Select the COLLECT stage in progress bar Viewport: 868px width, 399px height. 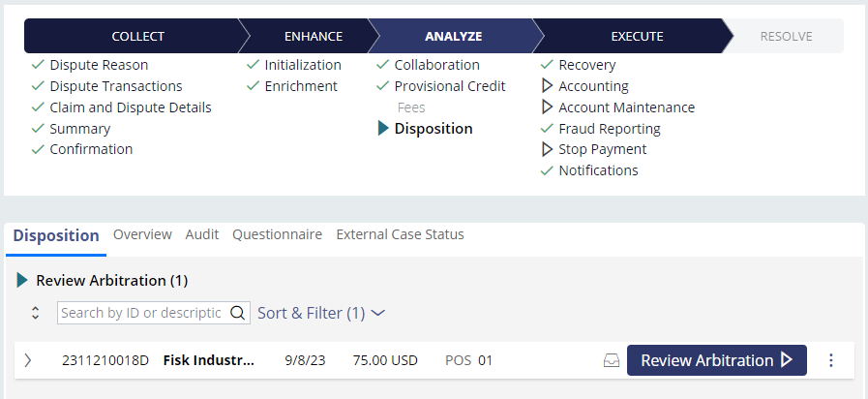pos(137,37)
